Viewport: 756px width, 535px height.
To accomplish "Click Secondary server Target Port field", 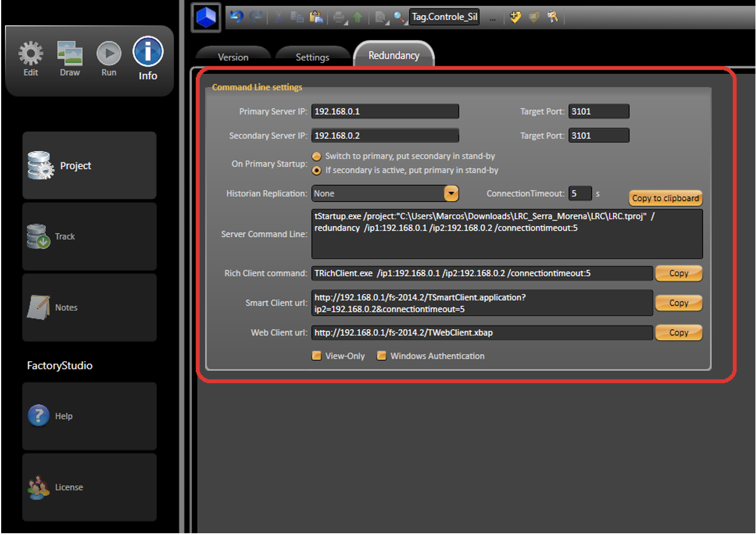I will 599,136.
